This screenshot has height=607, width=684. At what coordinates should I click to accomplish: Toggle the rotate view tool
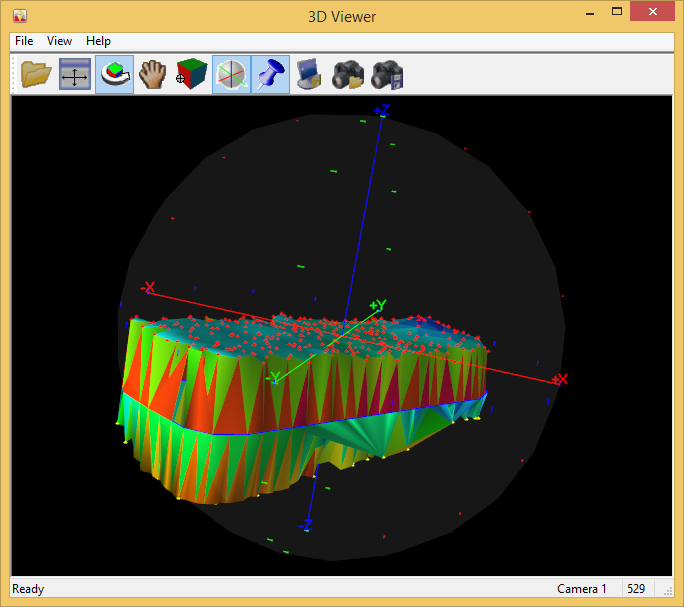point(114,74)
